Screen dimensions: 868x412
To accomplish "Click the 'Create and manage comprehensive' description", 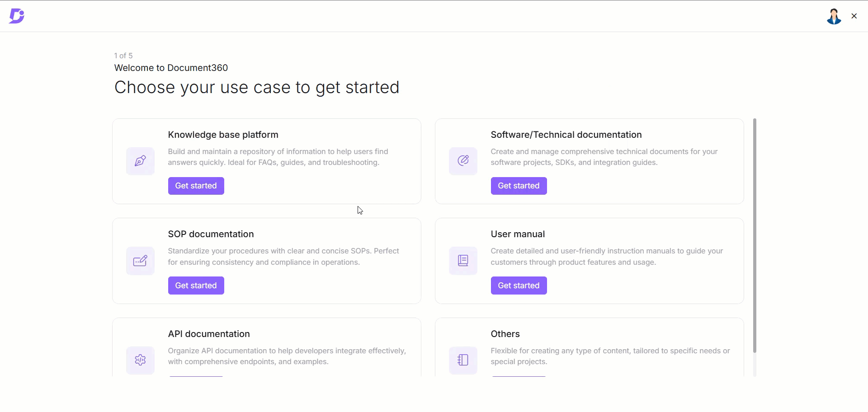I will 604,157.
